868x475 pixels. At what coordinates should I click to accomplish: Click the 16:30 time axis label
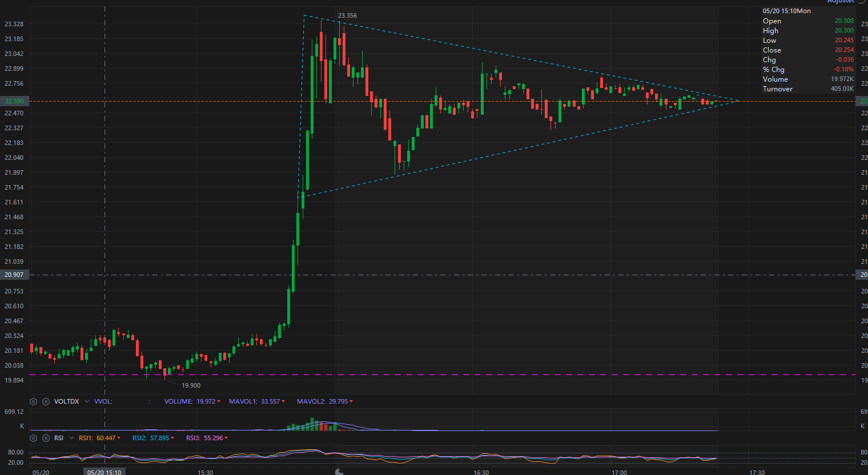click(x=481, y=472)
